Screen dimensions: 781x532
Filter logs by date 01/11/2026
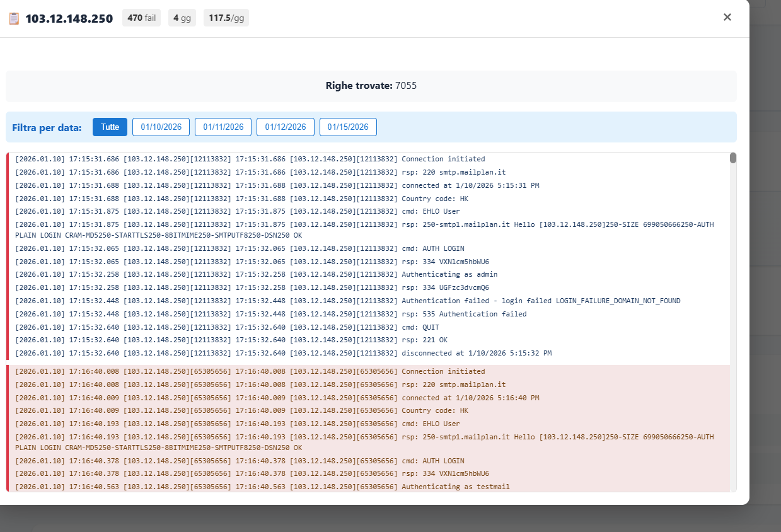tap(223, 127)
